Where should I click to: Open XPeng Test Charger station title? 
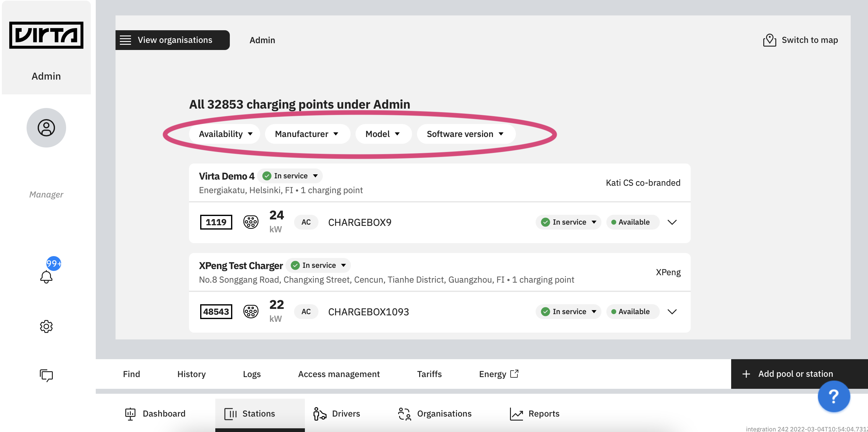[241, 266]
